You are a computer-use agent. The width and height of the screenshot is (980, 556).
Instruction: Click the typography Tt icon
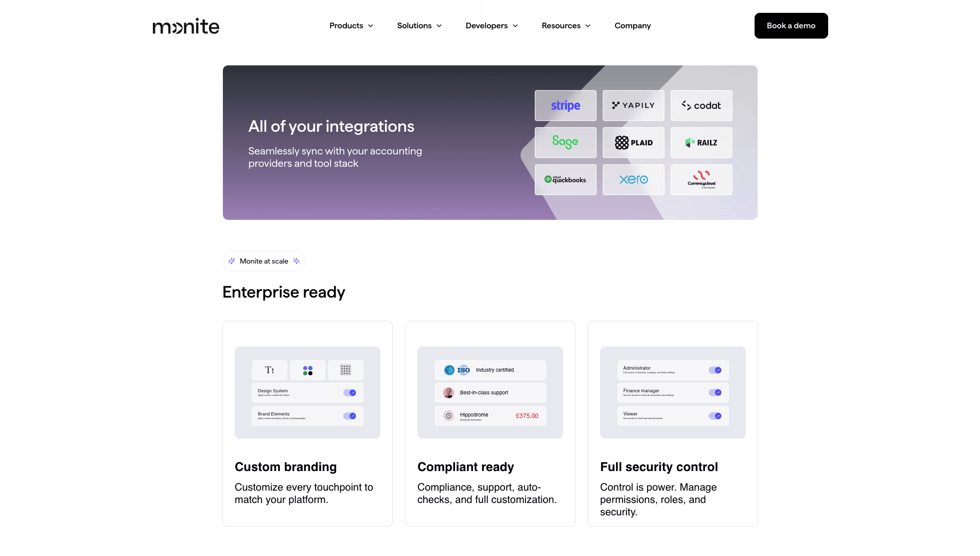pos(270,370)
